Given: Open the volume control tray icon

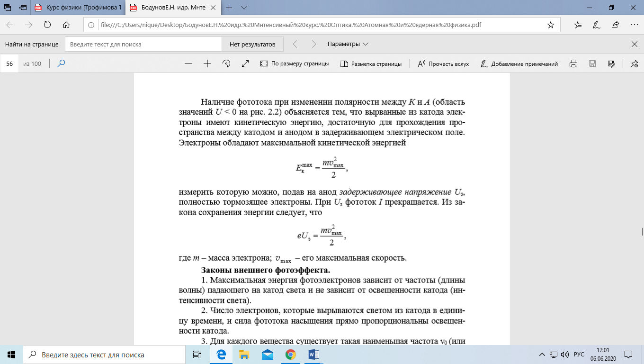Looking at the screenshot, I should point(564,355).
